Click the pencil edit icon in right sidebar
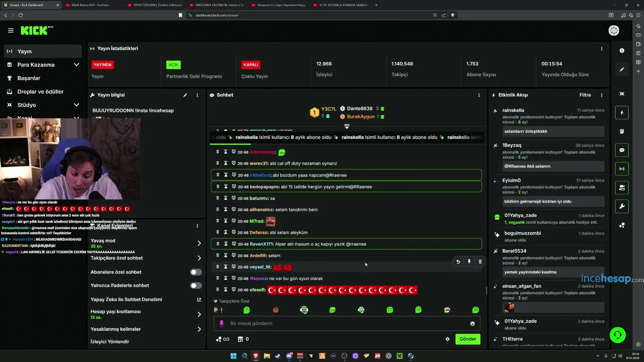 tap(622, 69)
